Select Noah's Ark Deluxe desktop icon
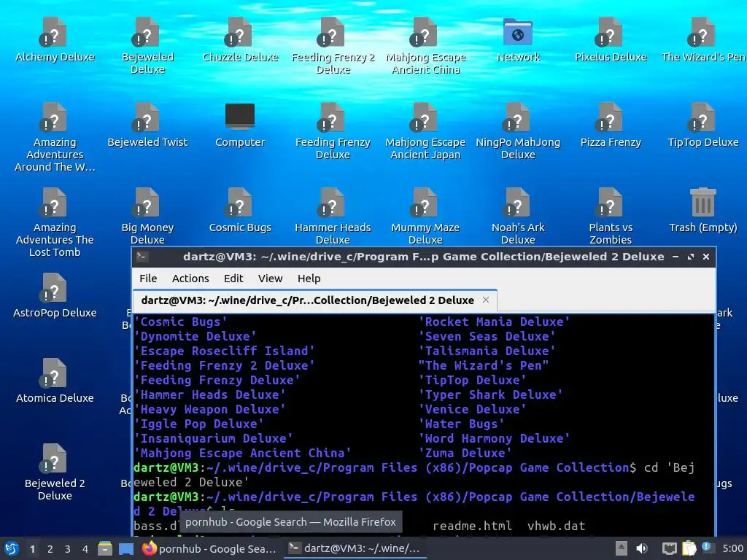747x560 pixels. 518,216
